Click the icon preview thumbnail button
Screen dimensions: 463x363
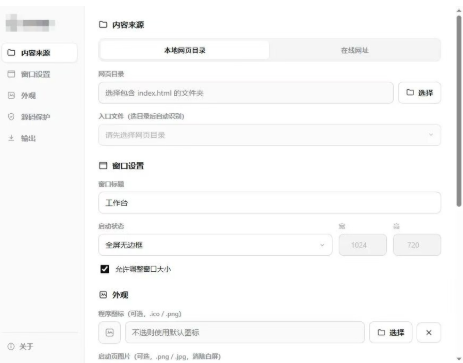tap(109, 332)
